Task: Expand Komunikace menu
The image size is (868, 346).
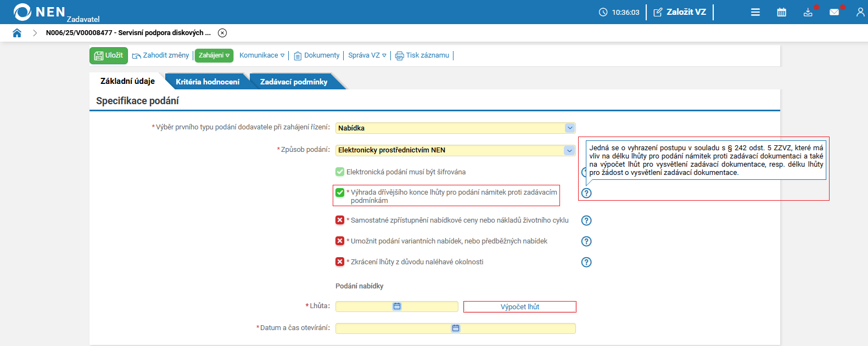Action: [x=262, y=55]
